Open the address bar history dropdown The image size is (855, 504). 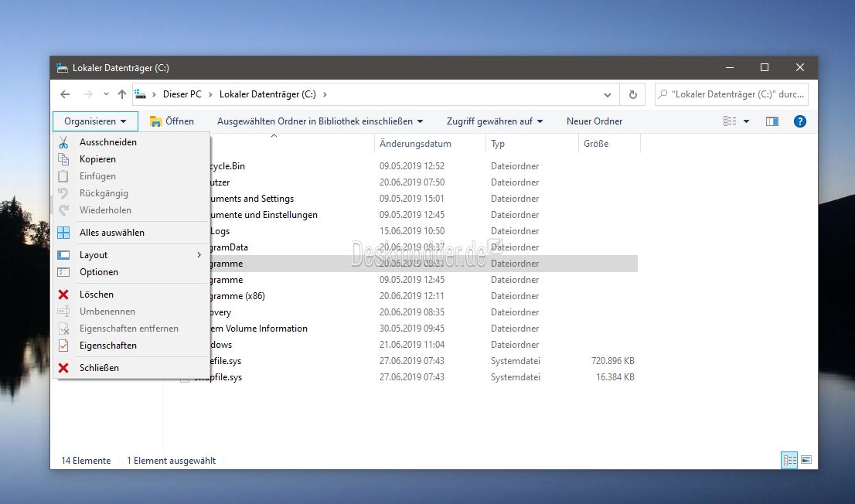(x=608, y=94)
